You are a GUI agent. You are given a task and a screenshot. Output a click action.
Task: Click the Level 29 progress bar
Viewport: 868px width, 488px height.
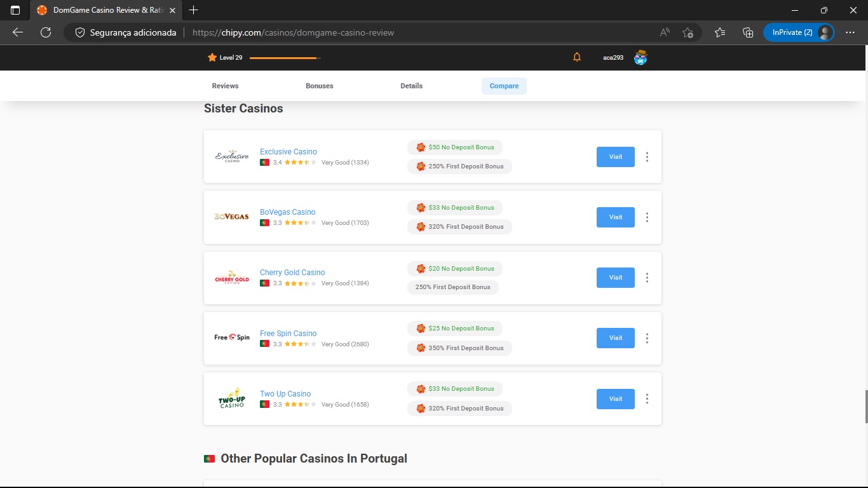pyautogui.click(x=285, y=58)
